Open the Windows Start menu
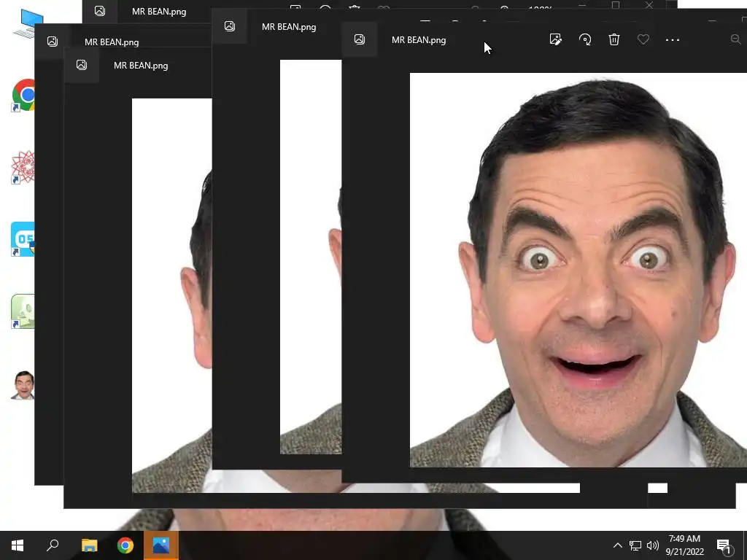Image resolution: width=747 pixels, height=560 pixels. click(x=18, y=545)
